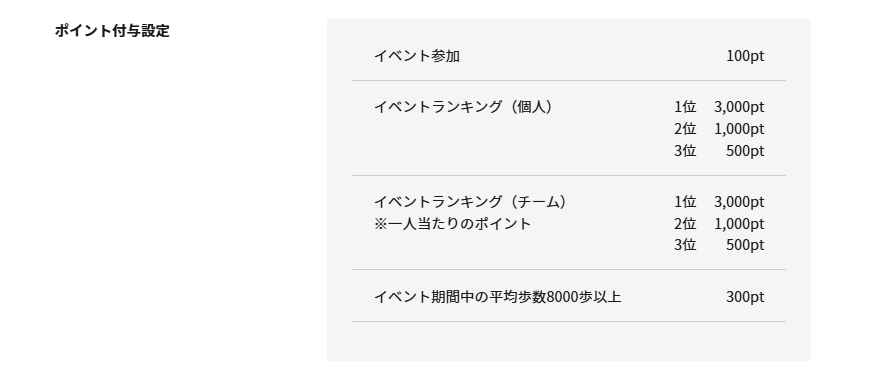Select イベントランキング（チーム） label

point(471,201)
